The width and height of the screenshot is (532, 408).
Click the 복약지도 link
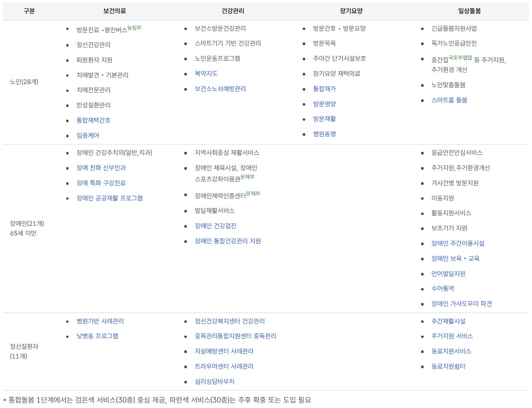[206, 74]
